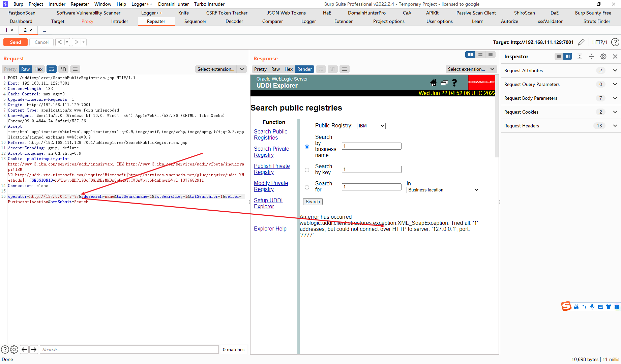Switch Response view to Pretty
This screenshot has height=364, width=621.
coord(260,69)
